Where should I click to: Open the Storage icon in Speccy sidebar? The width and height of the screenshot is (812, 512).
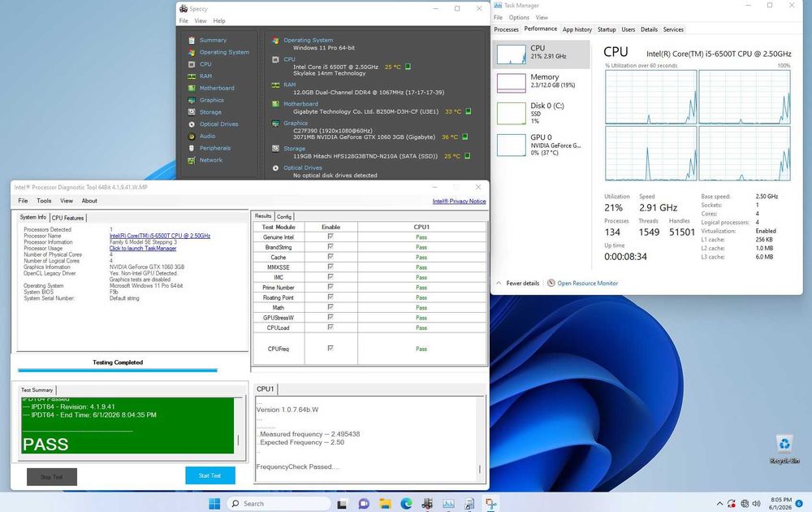[192, 112]
